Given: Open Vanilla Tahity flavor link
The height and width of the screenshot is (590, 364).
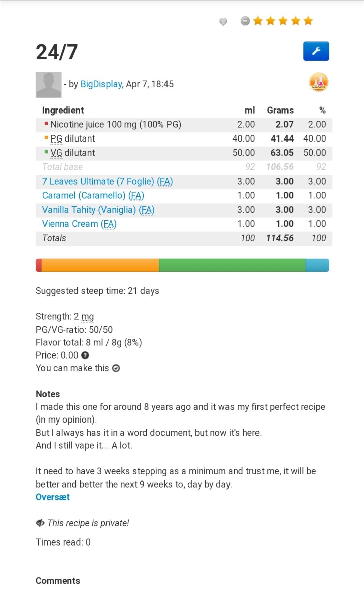Looking at the screenshot, I should click(98, 210).
